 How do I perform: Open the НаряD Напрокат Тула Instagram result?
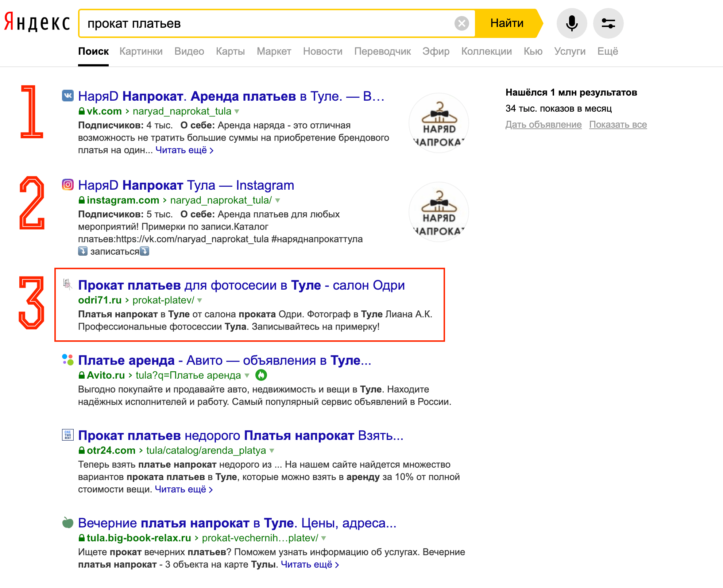[186, 185]
